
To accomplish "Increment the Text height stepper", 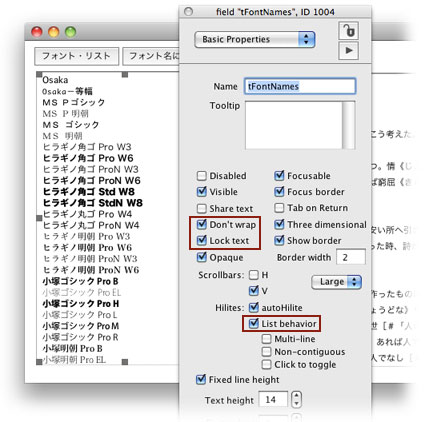I will [296, 396].
